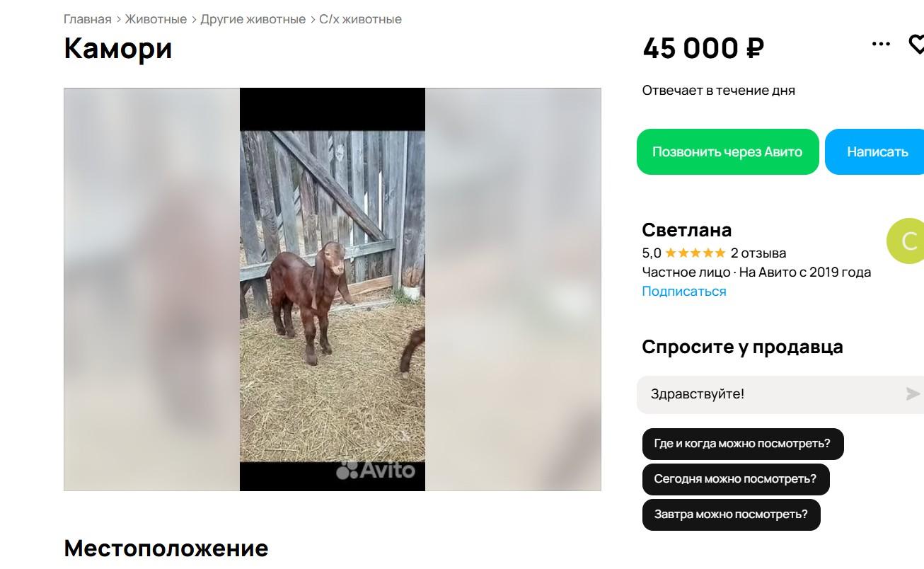Add listing to favorites with heart icon
The height and width of the screenshot is (569, 924).
[x=917, y=45]
